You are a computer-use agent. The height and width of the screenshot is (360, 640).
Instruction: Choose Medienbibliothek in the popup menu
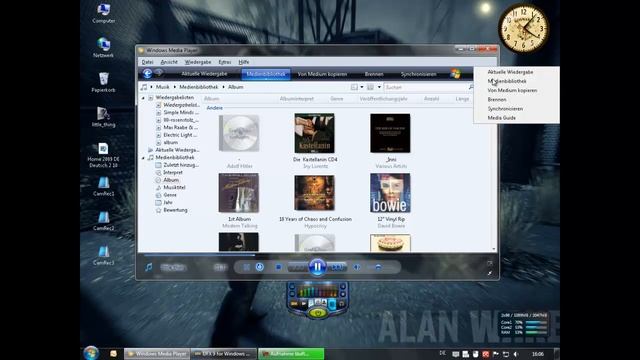click(x=507, y=81)
